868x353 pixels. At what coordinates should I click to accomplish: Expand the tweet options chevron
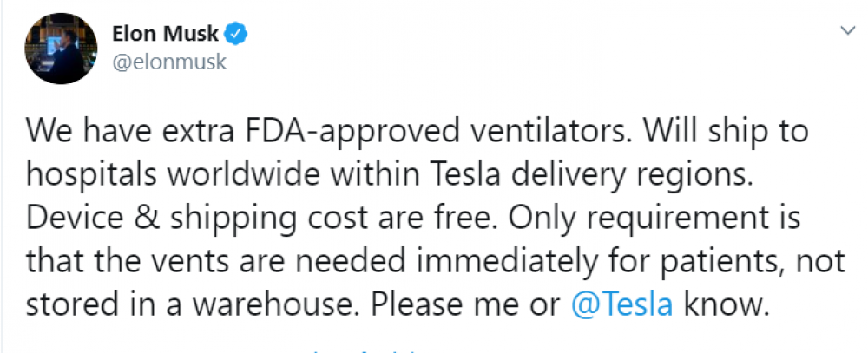pos(847,31)
